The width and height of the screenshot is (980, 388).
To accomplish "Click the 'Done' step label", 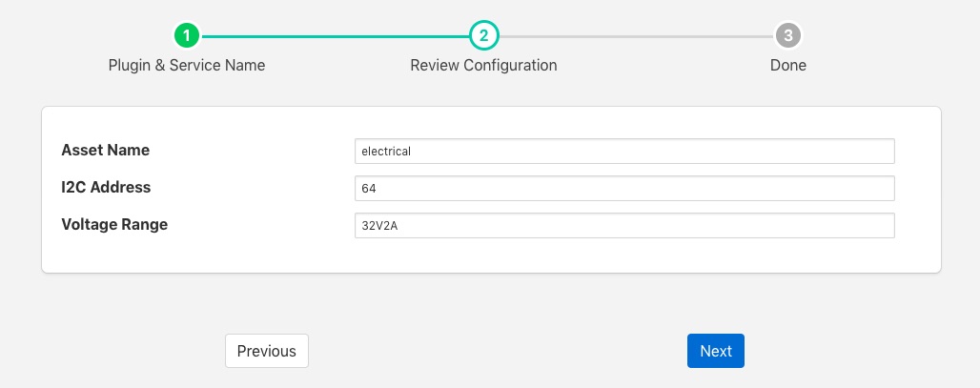I will 787,66.
